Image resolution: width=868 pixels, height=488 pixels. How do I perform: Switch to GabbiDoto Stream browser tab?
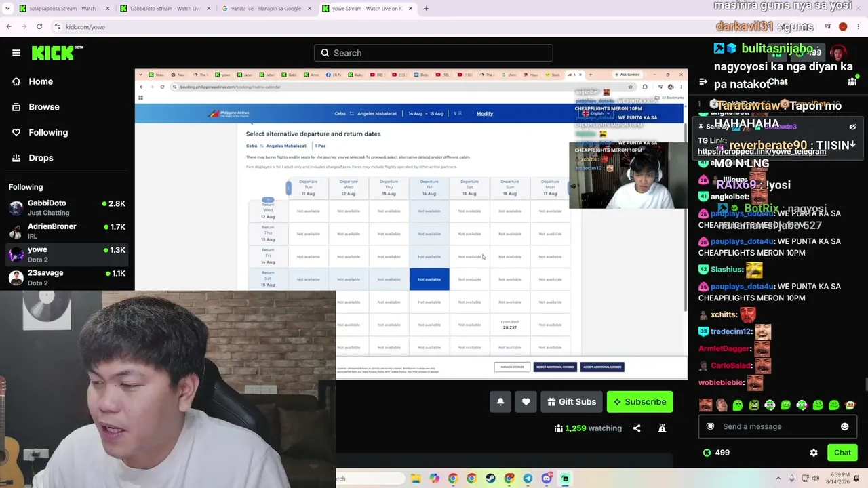point(165,9)
